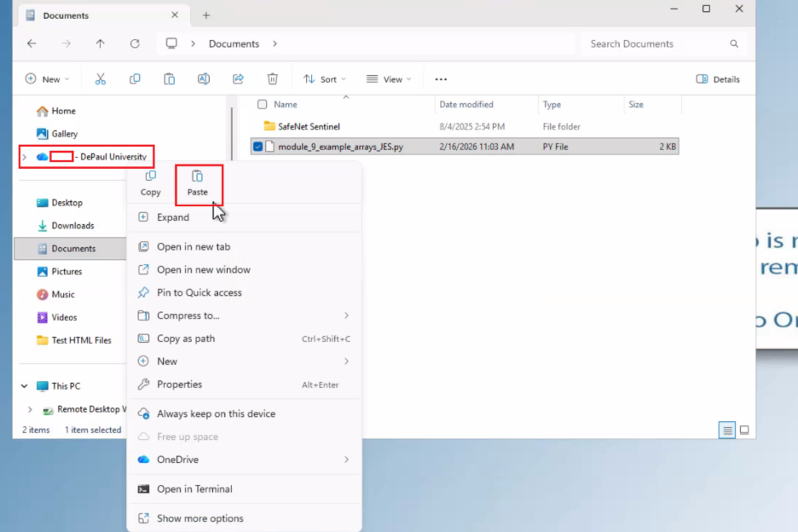Open the Sort dropdown
Image resolution: width=798 pixels, height=532 pixels.
(x=325, y=79)
